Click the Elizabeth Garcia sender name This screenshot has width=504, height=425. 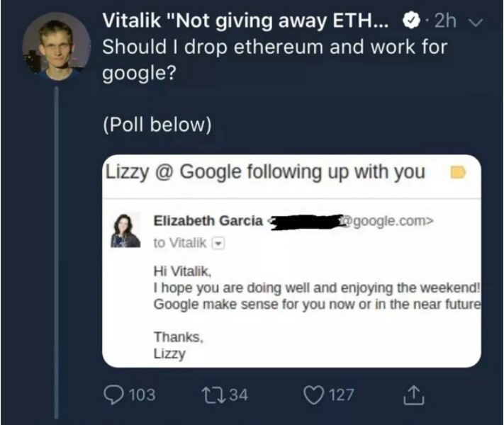tap(208, 220)
